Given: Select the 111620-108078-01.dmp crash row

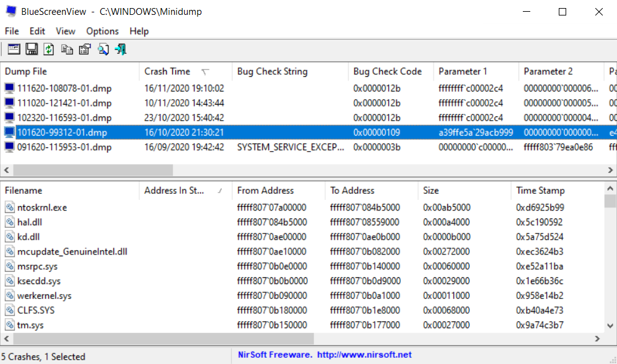Looking at the screenshot, I should click(308, 89).
